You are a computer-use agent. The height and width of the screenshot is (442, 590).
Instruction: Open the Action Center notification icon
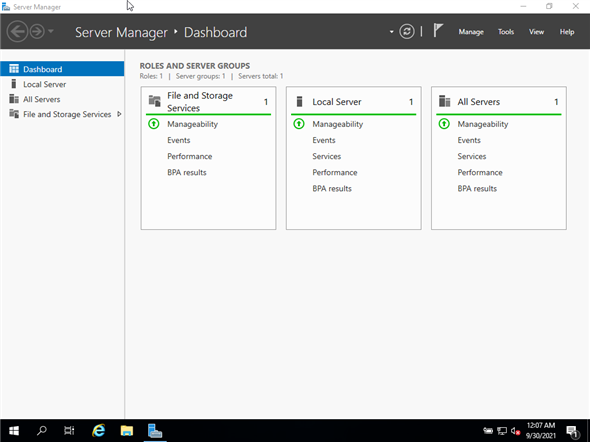(572, 431)
